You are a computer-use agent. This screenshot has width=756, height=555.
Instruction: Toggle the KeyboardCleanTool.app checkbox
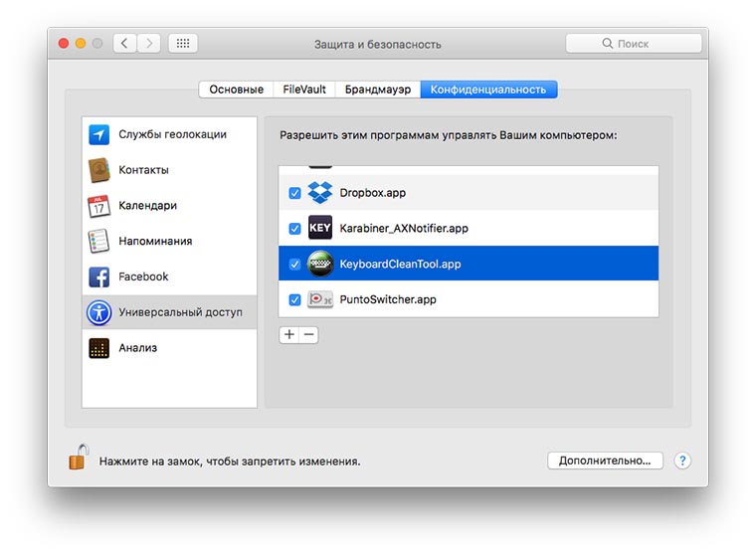[x=294, y=264]
